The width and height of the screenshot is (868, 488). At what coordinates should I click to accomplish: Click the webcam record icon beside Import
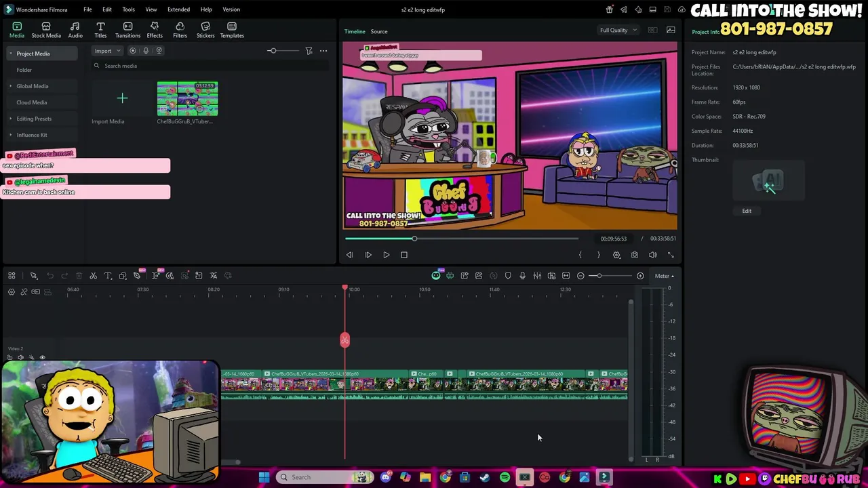pyautogui.click(x=159, y=51)
